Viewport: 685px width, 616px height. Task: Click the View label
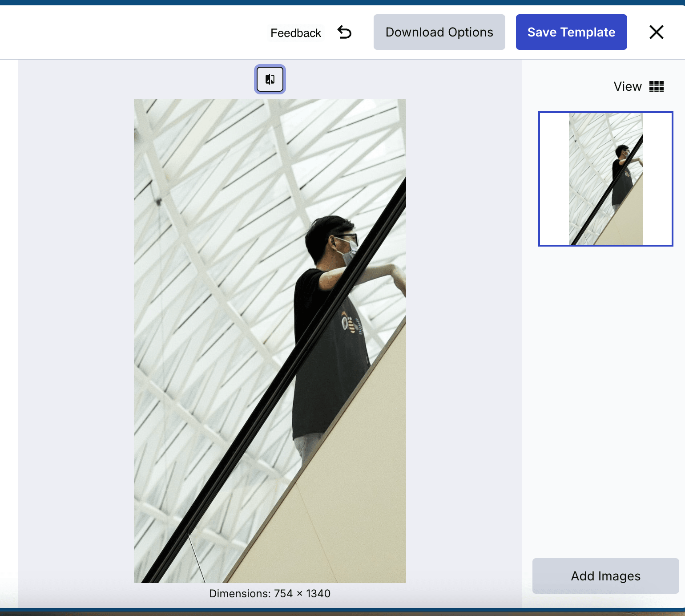pos(628,86)
